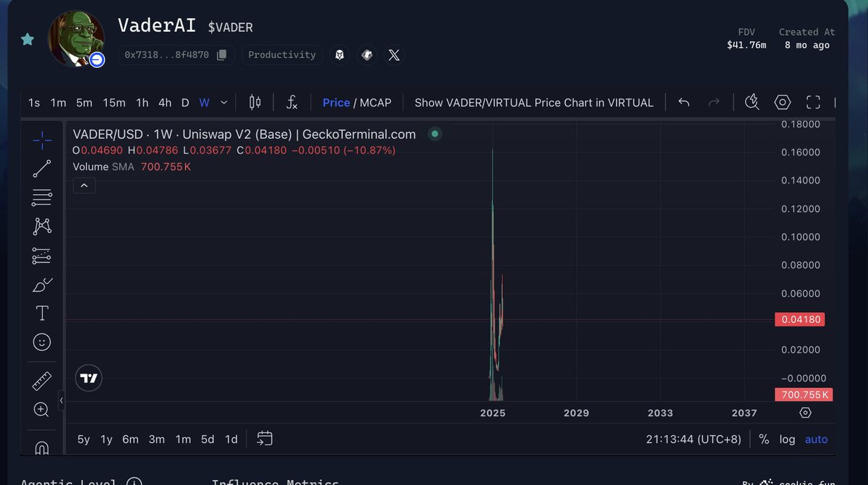Click the 700.755K volume axis label
Image resolution: width=868 pixels, height=485 pixels.
(x=804, y=395)
